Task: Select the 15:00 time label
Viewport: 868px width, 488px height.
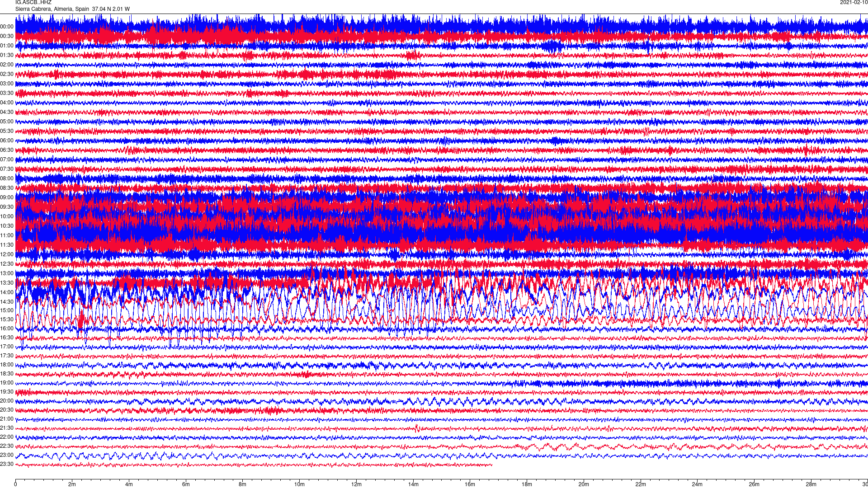Action: (7, 310)
